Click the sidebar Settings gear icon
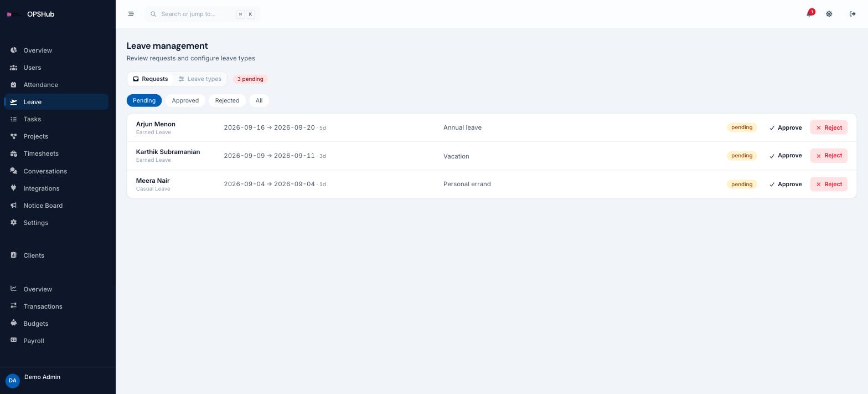The height and width of the screenshot is (394, 868). click(13, 222)
